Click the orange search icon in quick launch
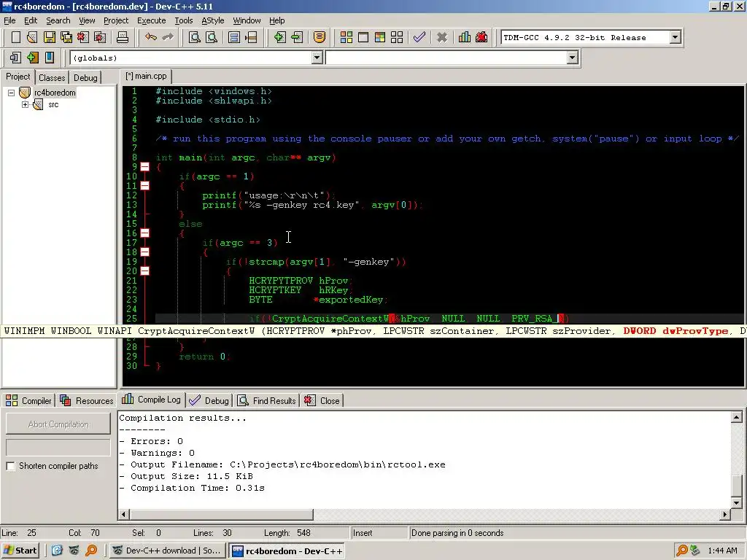Viewport: 747px width, 560px height. (x=91, y=551)
